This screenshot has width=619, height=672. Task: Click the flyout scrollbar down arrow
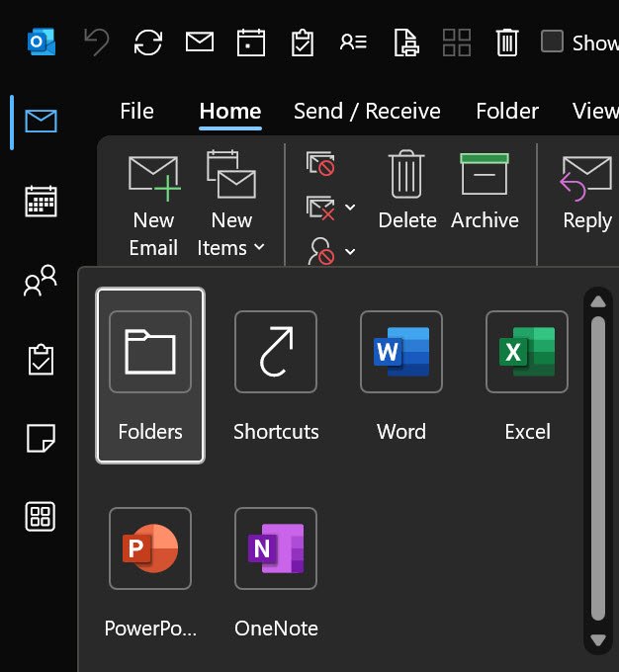coord(598,640)
